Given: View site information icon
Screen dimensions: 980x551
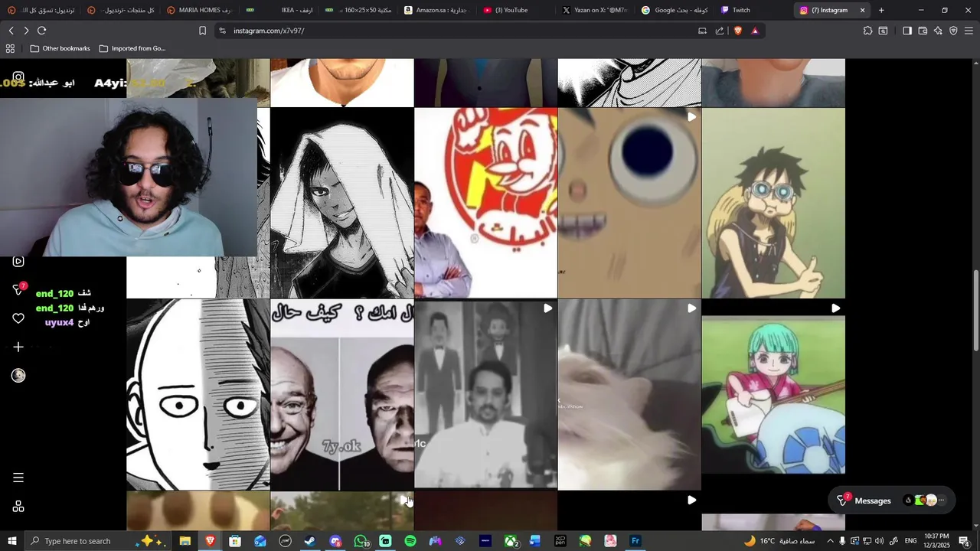Looking at the screenshot, I should pos(222,31).
